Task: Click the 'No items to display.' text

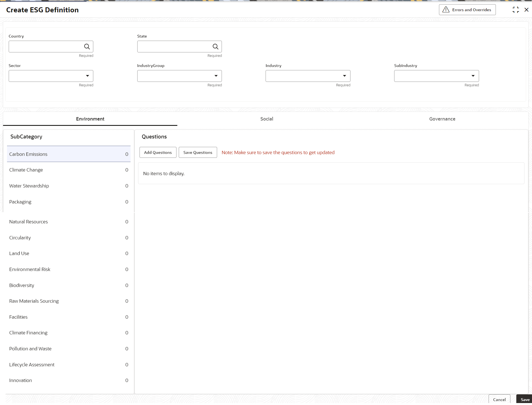Action: tap(164, 173)
